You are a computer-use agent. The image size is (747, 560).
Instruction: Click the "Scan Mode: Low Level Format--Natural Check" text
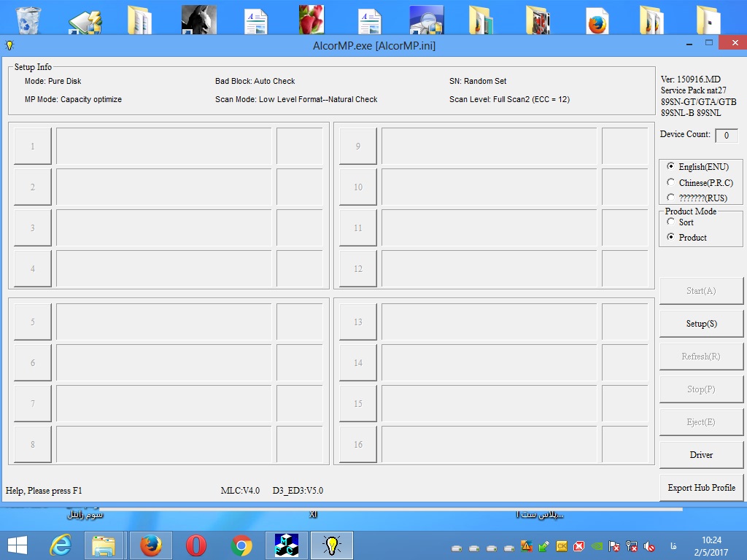pos(296,99)
